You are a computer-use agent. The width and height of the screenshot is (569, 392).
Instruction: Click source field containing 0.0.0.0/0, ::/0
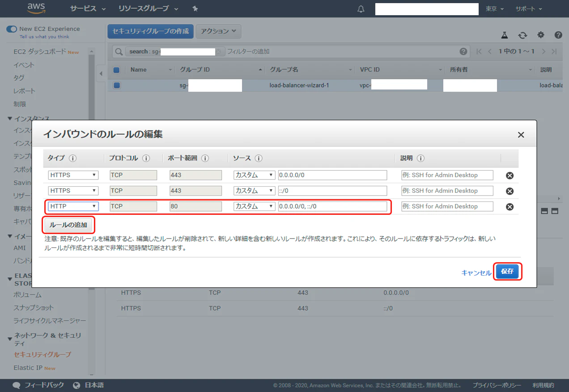[x=332, y=206]
